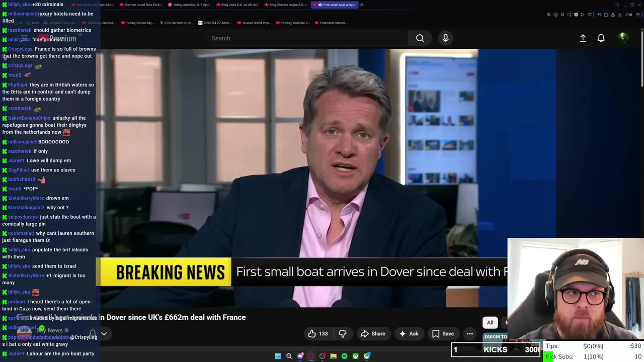Save the video to a playlist
Image resolution: width=644 pixels, height=362 pixels.
pyautogui.click(x=443, y=334)
